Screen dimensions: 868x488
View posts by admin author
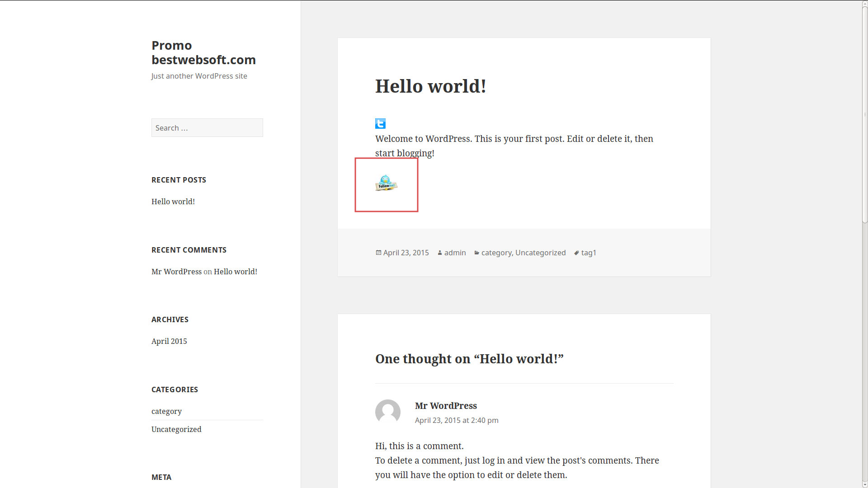(x=455, y=253)
